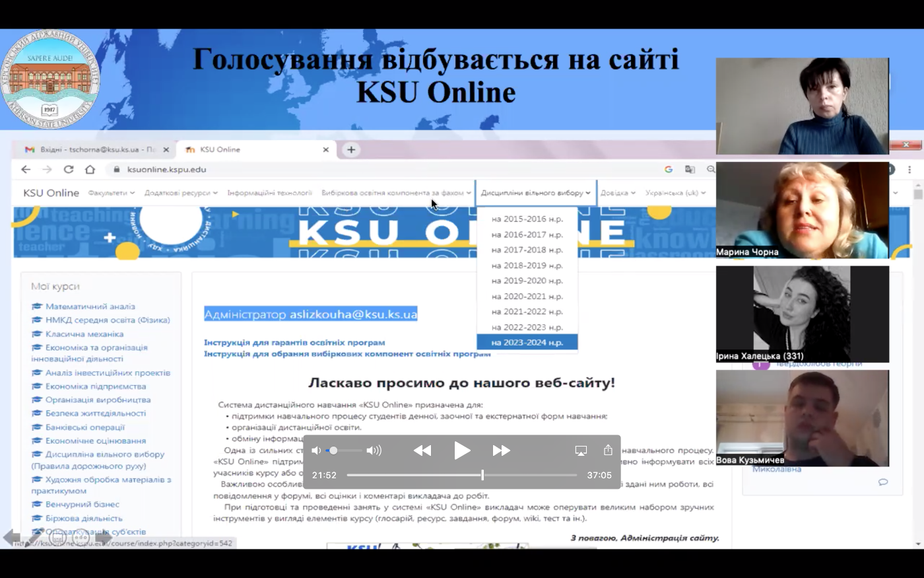Close the KSU Online tab
Viewport: 924px width, 578px height.
325,150
